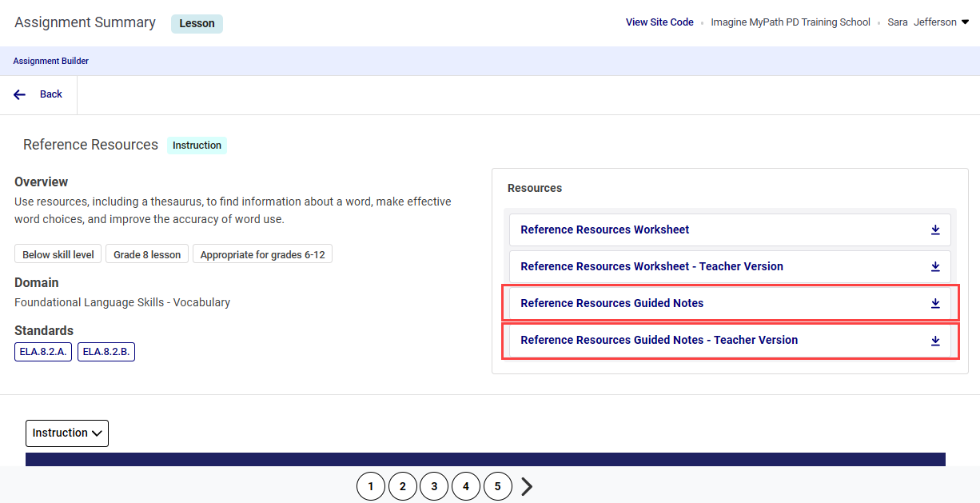
Task: Download Reference Resources Worksheet via arrow icon
Action: [x=935, y=230]
